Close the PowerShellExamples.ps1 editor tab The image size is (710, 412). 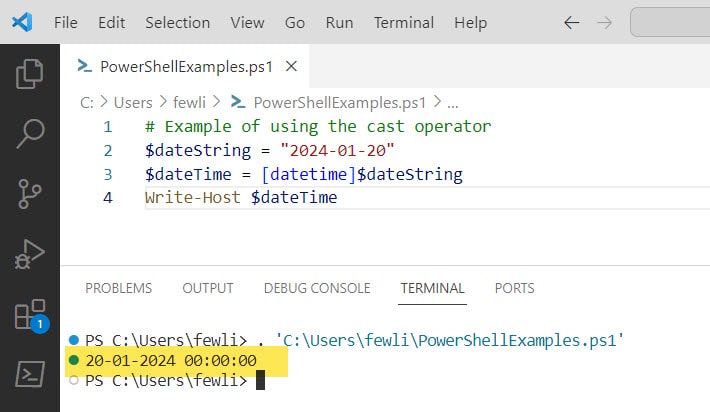(x=291, y=67)
